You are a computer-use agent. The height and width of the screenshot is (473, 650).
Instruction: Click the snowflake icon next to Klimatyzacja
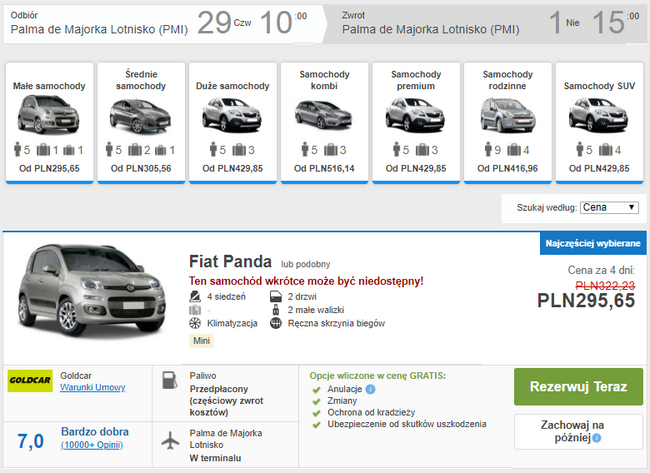click(x=195, y=323)
